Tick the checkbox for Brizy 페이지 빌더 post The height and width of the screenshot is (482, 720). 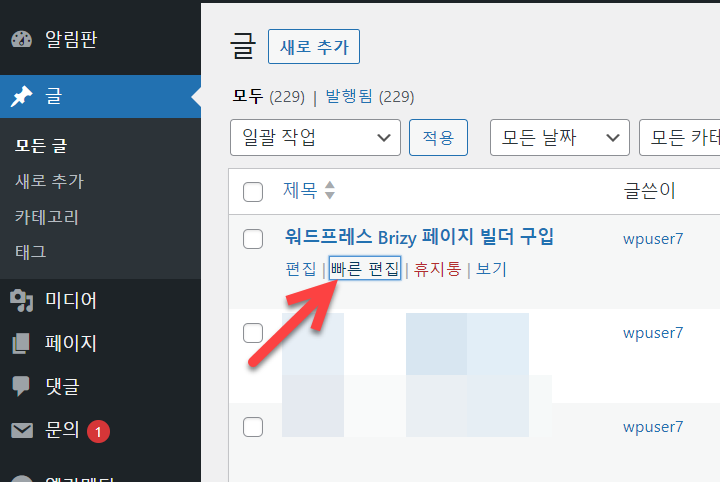[253, 239]
